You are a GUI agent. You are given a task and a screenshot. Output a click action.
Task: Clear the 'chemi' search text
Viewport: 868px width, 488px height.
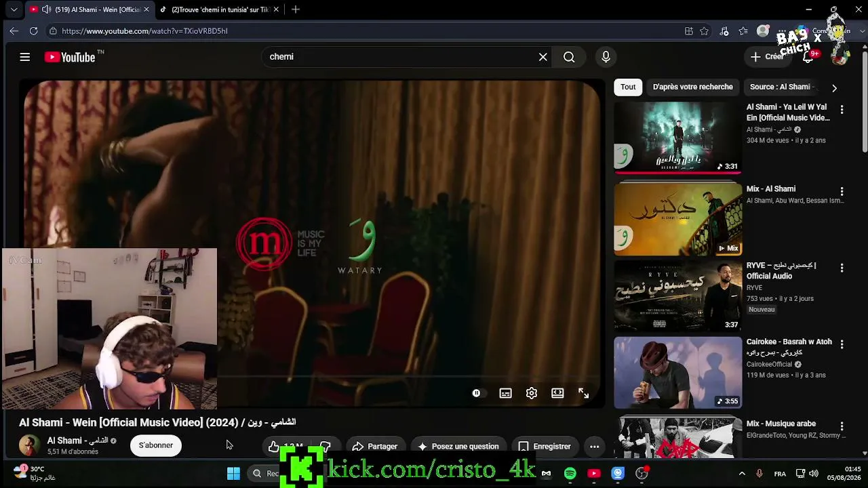543,57
